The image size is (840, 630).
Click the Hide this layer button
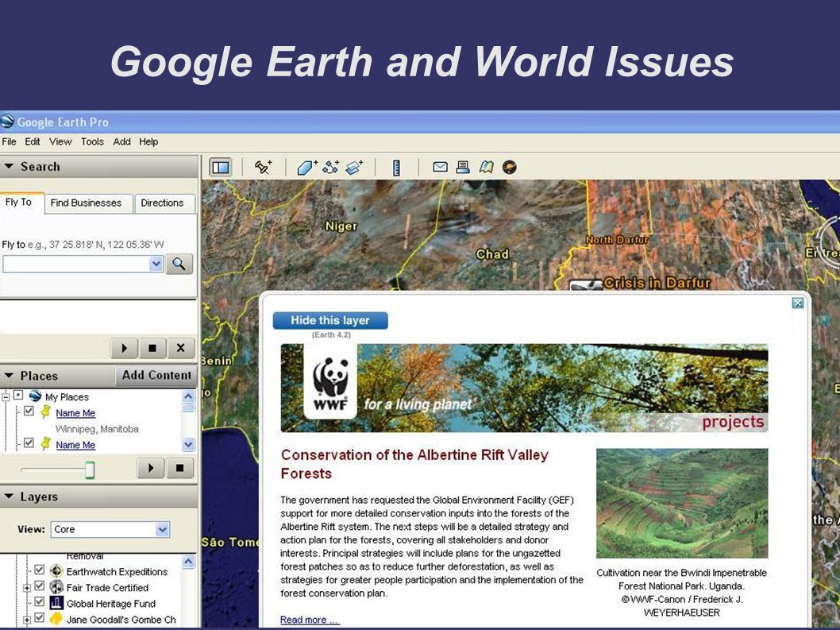point(330,321)
